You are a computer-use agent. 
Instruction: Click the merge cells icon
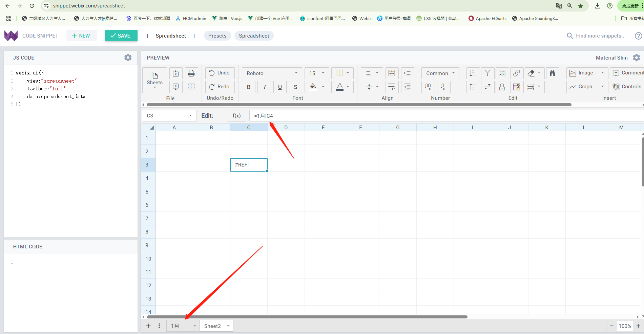tap(392, 73)
